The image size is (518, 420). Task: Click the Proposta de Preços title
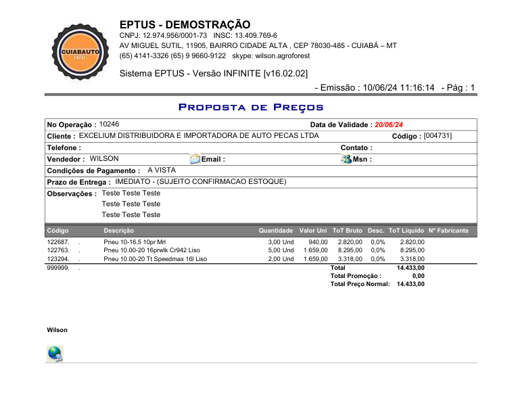point(251,108)
